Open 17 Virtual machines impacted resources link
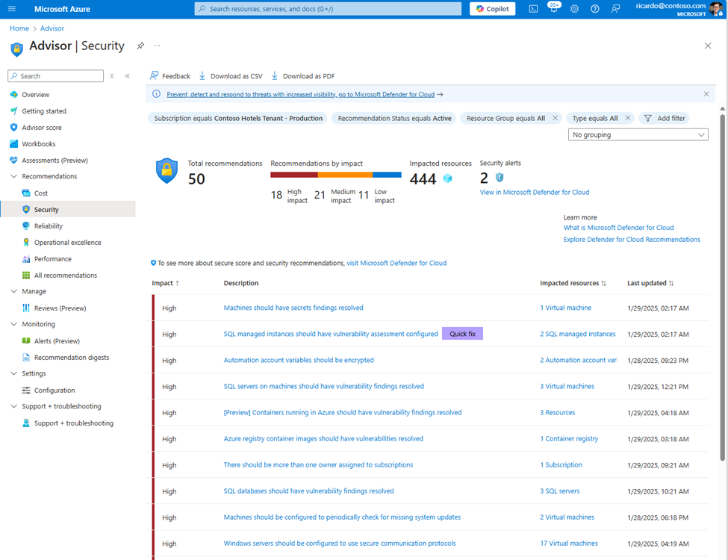 [x=569, y=544]
